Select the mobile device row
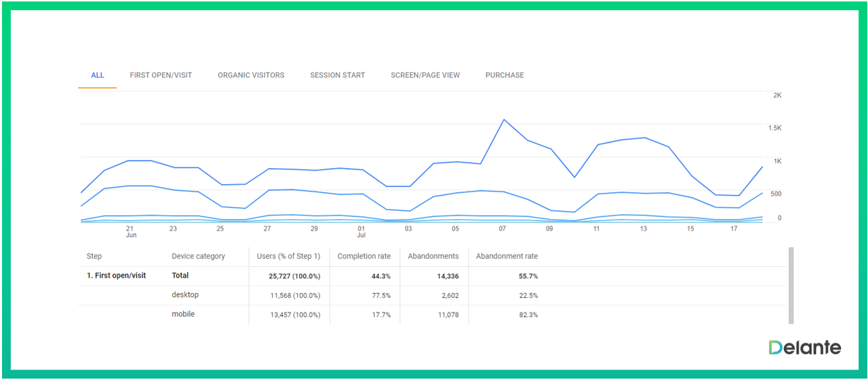The image size is (868, 379). (183, 314)
